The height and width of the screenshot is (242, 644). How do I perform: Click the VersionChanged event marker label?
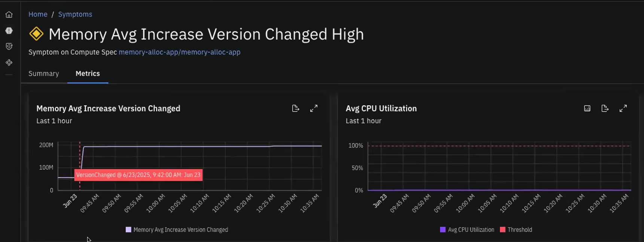click(x=138, y=175)
